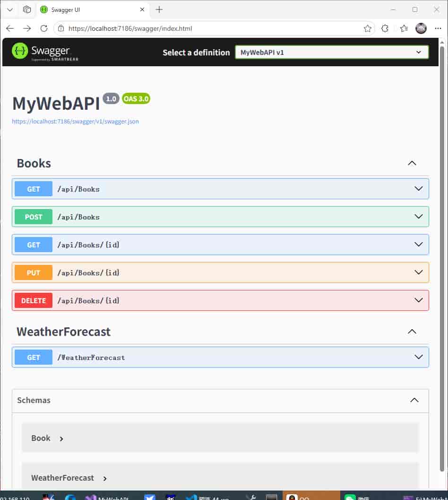
Task: Click the Books section heading
Action: (34, 163)
